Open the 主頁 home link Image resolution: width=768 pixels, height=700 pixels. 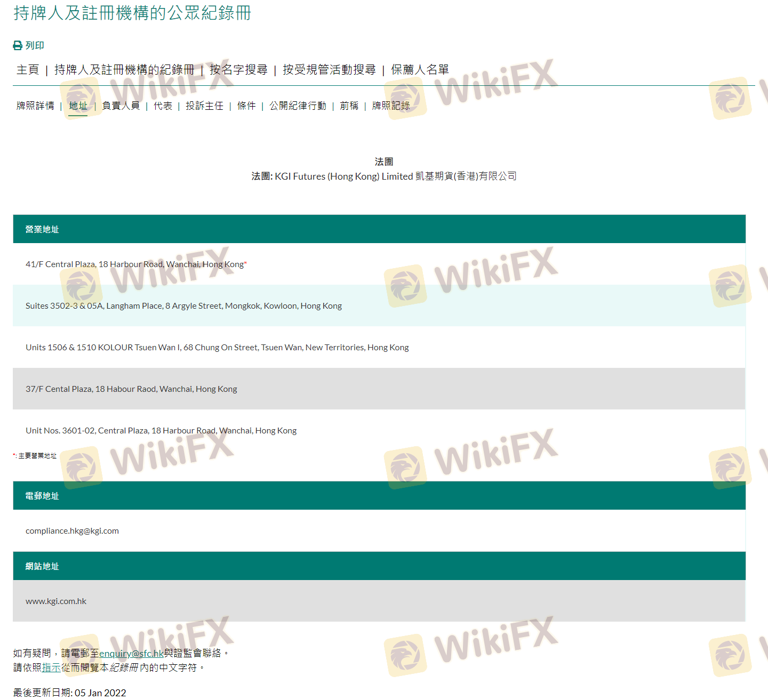[x=28, y=70]
